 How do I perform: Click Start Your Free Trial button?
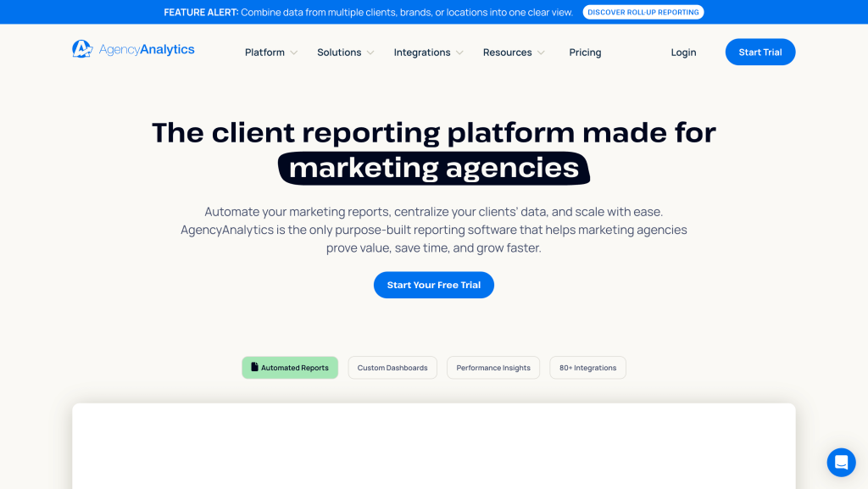[434, 285]
